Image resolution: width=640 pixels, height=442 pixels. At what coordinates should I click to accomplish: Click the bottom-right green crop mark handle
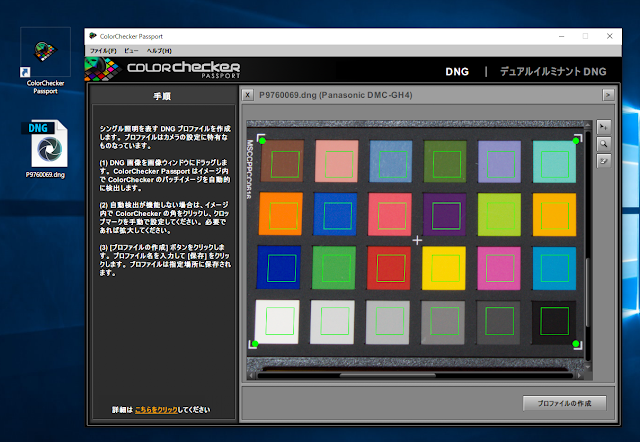(576, 344)
